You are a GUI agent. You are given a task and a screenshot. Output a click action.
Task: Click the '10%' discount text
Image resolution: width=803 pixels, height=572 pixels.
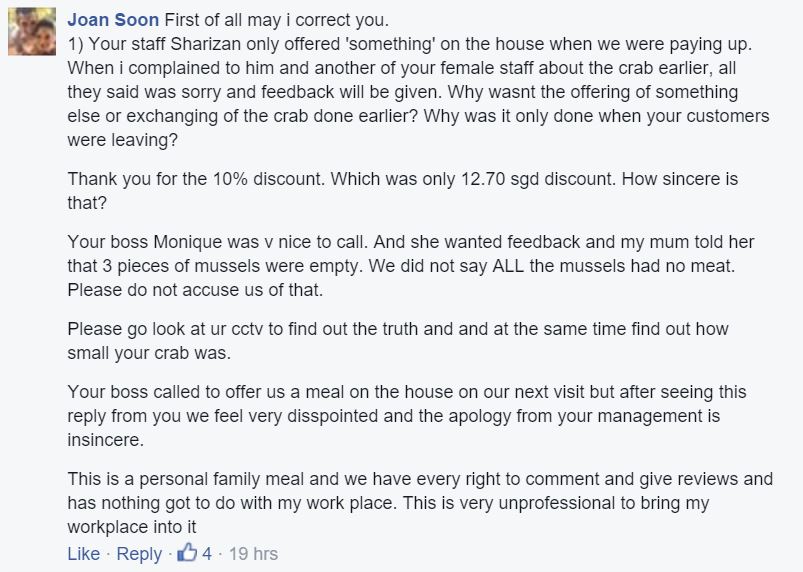coord(230,179)
